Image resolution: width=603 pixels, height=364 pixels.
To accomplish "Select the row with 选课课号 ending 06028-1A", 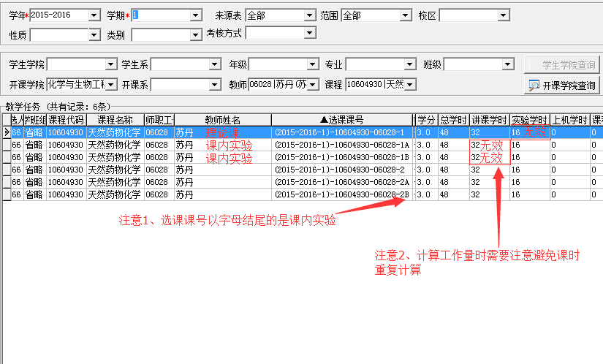I will 341,145.
